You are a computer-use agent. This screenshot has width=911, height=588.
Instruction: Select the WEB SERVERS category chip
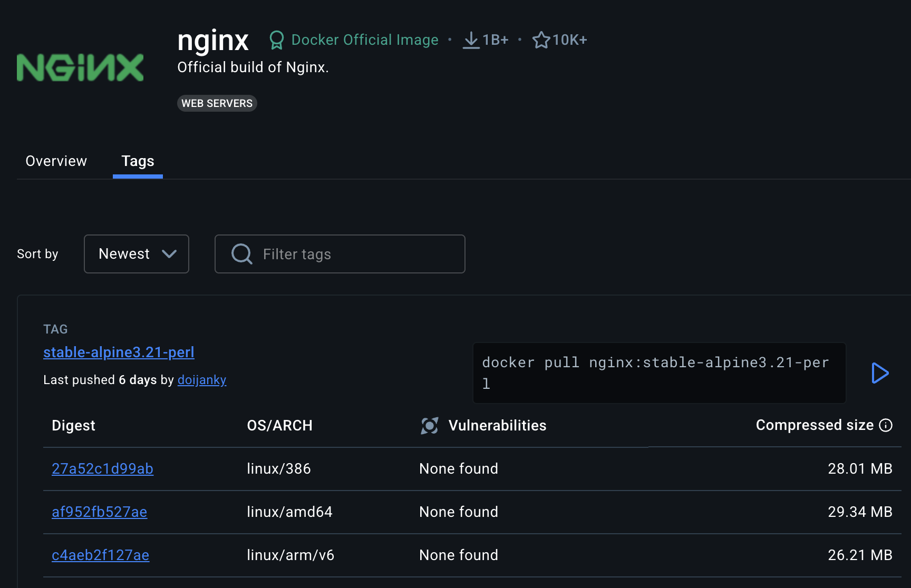click(x=217, y=103)
